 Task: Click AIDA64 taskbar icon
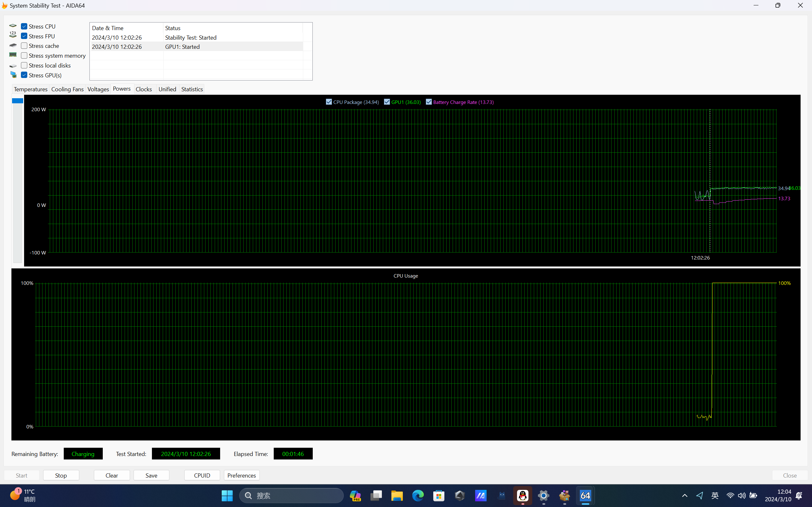coord(585,495)
